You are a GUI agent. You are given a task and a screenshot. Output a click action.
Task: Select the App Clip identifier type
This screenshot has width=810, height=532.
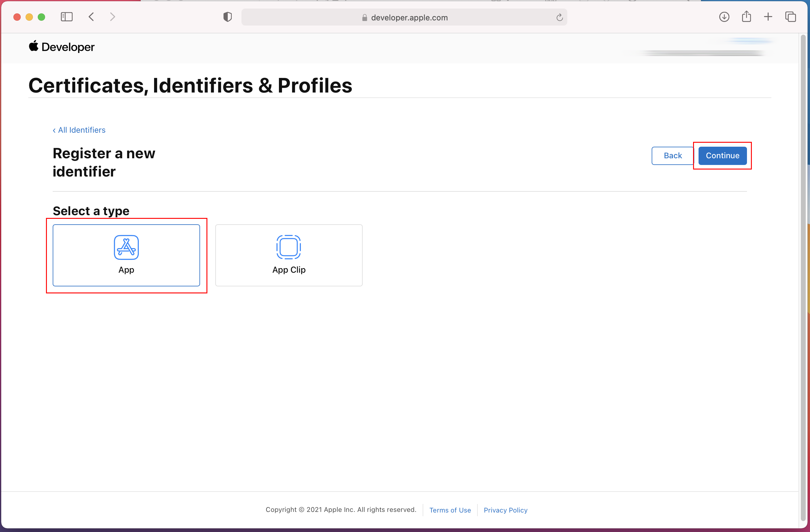289,255
